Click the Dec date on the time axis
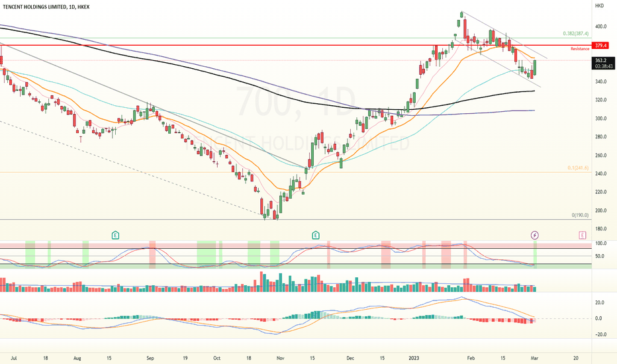This screenshot has width=617, height=364. click(350, 359)
